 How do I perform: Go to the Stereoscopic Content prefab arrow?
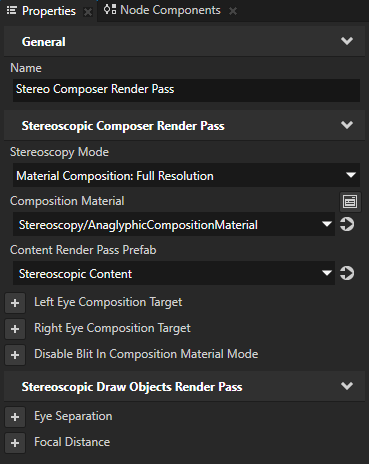pyautogui.click(x=347, y=273)
